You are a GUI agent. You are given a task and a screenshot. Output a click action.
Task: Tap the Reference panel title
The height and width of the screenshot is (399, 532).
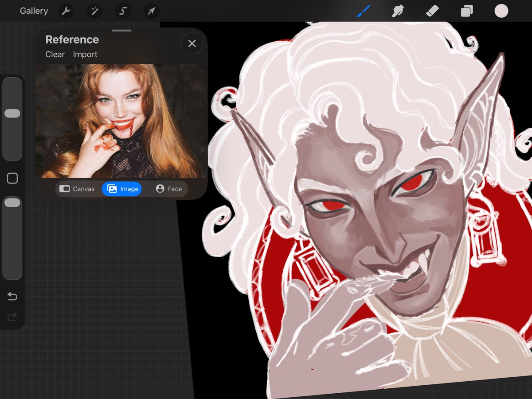point(72,39)
